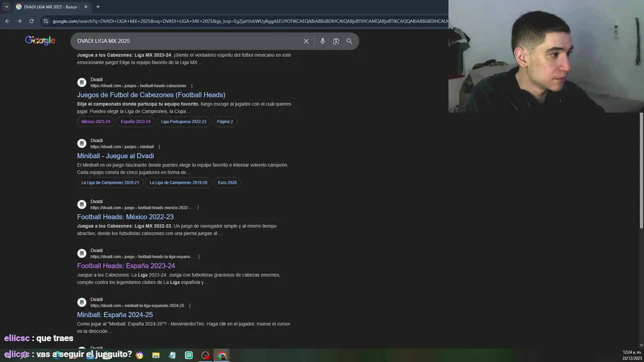
Task: Open more options for Miniball result
Action: coord(159,147)
